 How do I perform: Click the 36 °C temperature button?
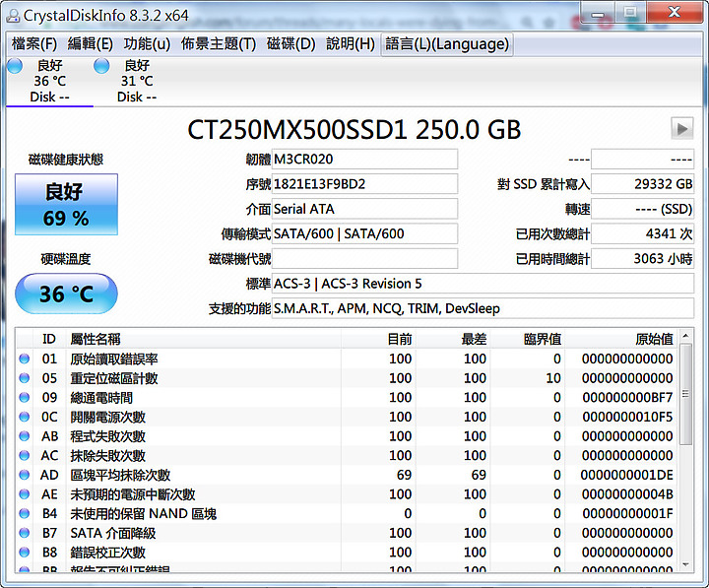(x=67, y=294)
